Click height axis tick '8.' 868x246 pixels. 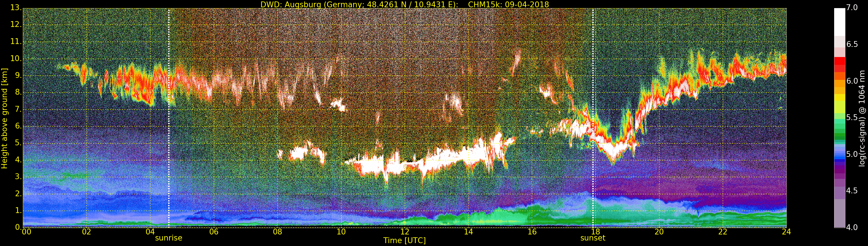click(x=18, y=92)
